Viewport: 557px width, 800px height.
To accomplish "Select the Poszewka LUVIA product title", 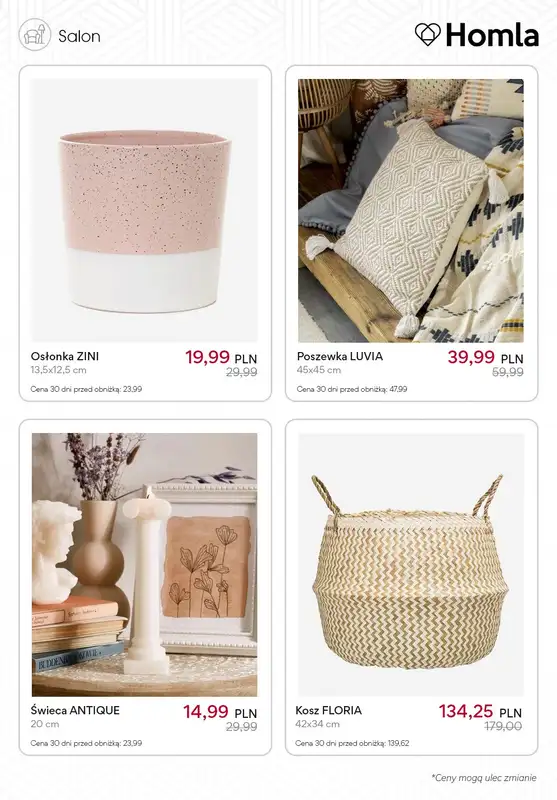I will pos(340,356).
